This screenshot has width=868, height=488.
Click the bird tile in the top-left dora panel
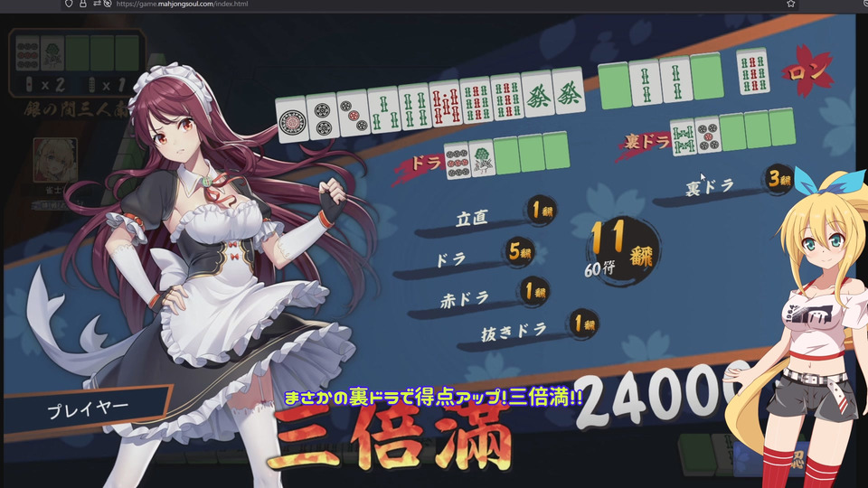[x=52, y=53]
